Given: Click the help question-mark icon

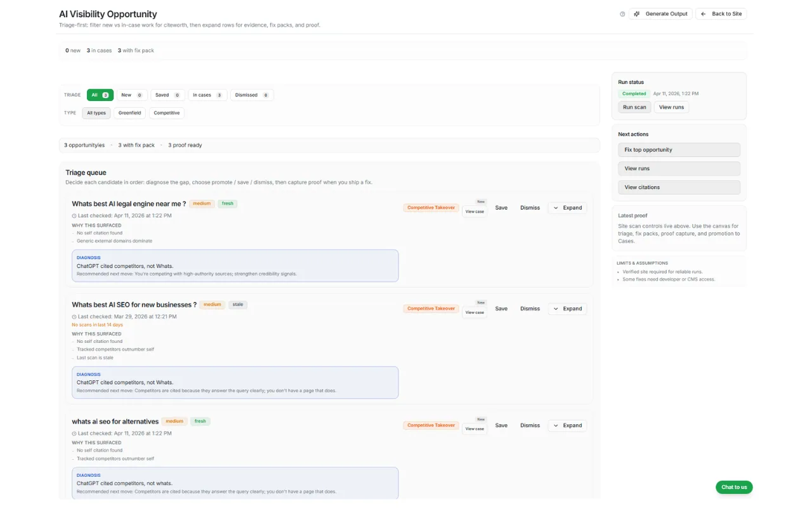Looking at the screenshot, I should pyautogui.click(x=622, y=14).
